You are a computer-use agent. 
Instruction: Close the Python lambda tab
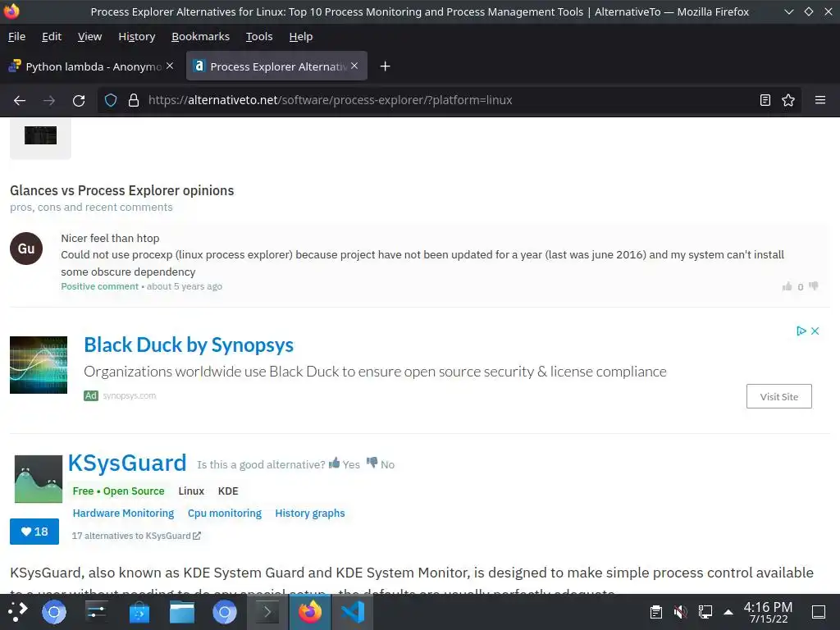point(170,66)
